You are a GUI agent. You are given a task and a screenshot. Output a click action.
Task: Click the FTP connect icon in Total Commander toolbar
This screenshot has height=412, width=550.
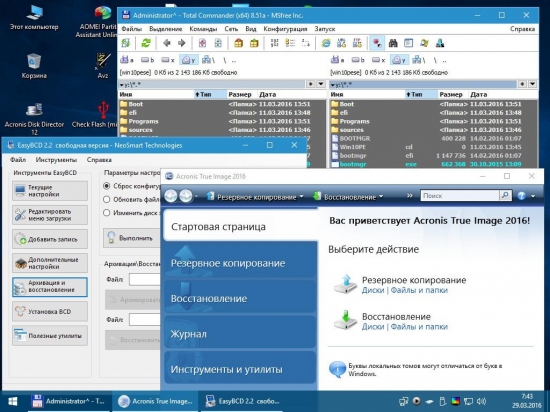point(357,43)
